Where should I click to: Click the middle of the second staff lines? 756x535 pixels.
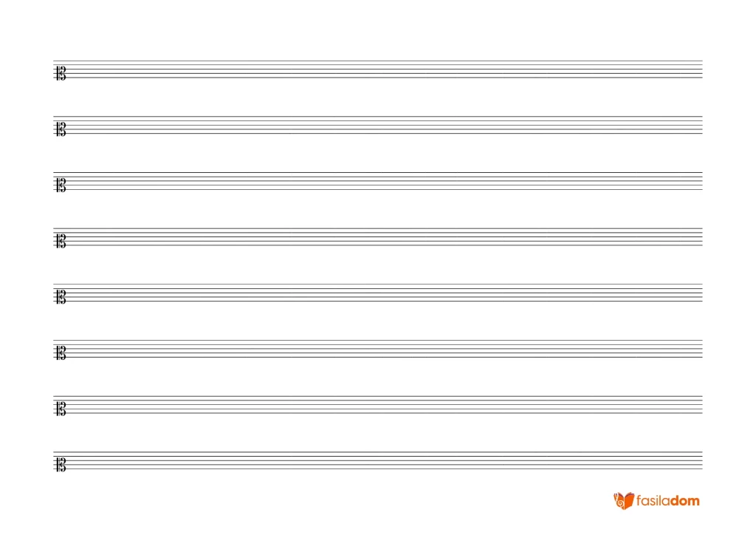[378, 126]
